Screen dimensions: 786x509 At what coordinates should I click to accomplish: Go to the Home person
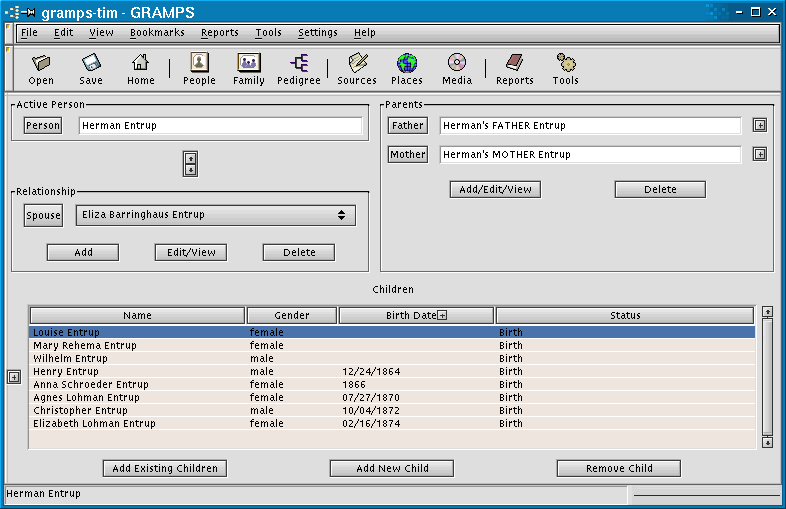(x=140, y=69)
